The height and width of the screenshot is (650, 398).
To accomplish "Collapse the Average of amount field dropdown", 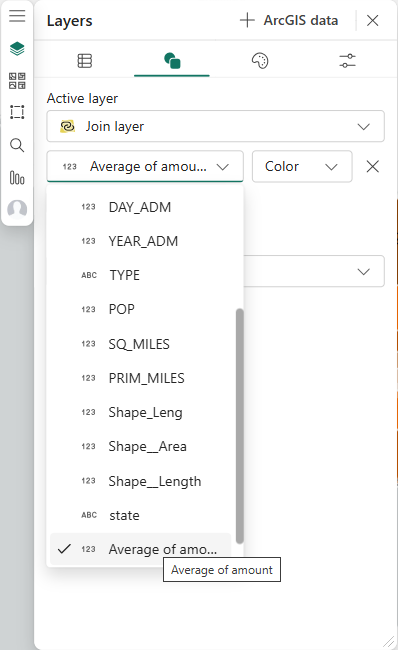I will coord(145,167).
